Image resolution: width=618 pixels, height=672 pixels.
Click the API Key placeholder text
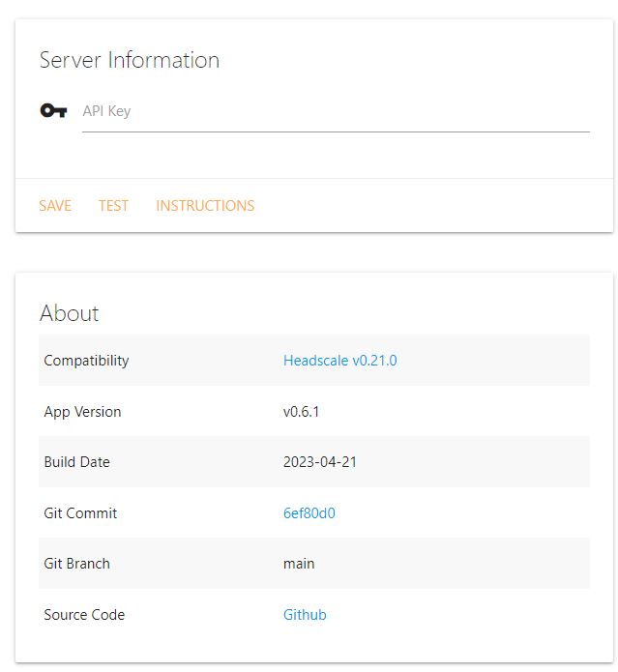click(106, 111)
